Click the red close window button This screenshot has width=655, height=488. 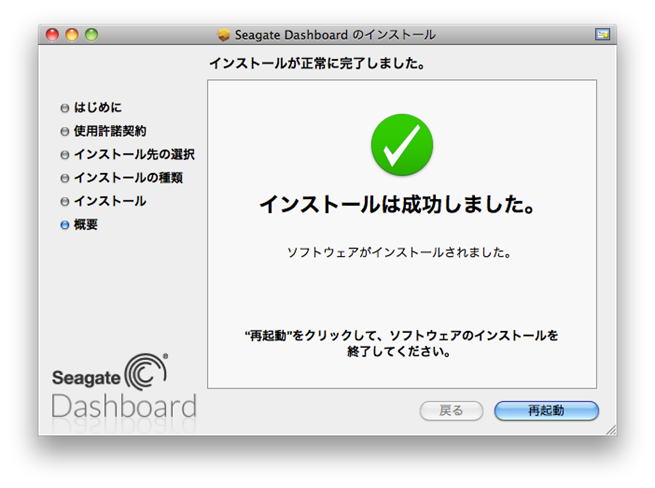52,34
